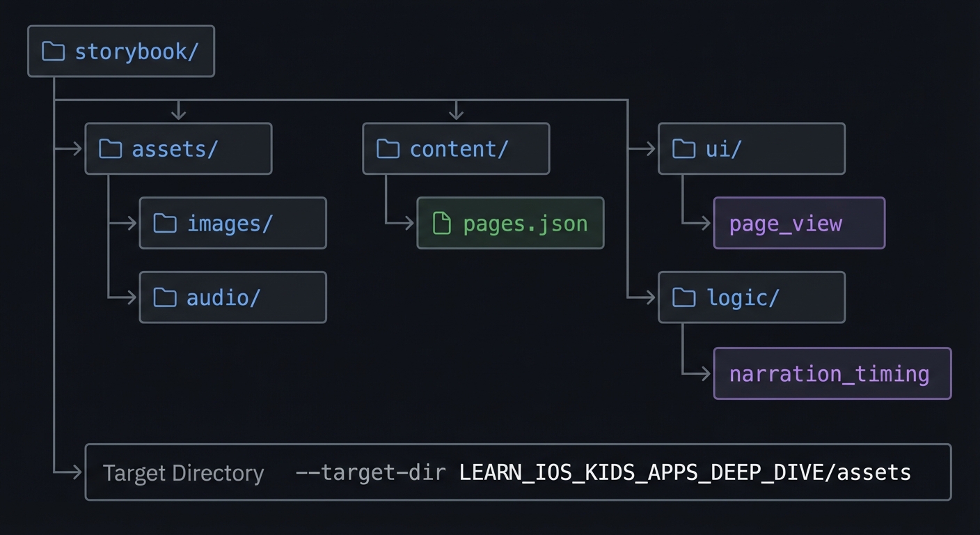Select the ui/ folder icon

(683, 148)
